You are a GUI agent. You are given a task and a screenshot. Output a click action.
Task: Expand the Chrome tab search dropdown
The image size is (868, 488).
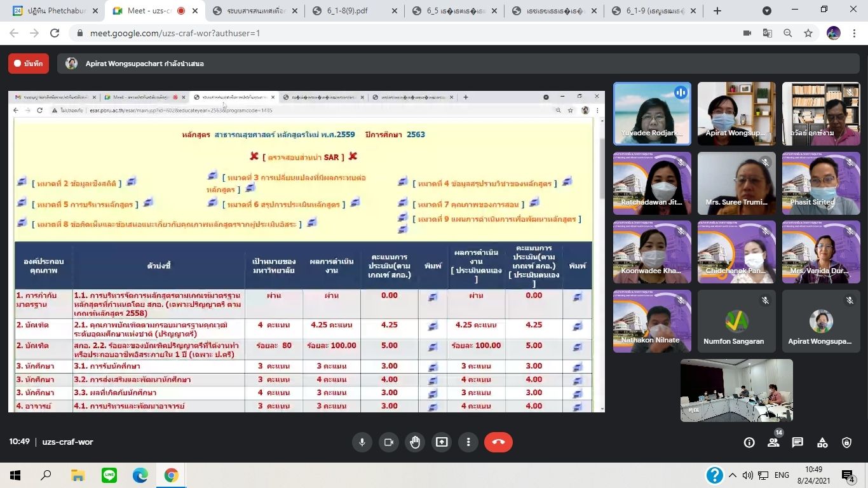pos(767,11)
